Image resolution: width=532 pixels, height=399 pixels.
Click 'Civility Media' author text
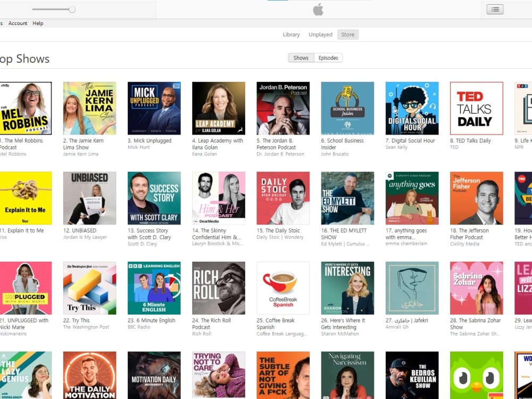point(464,244)
